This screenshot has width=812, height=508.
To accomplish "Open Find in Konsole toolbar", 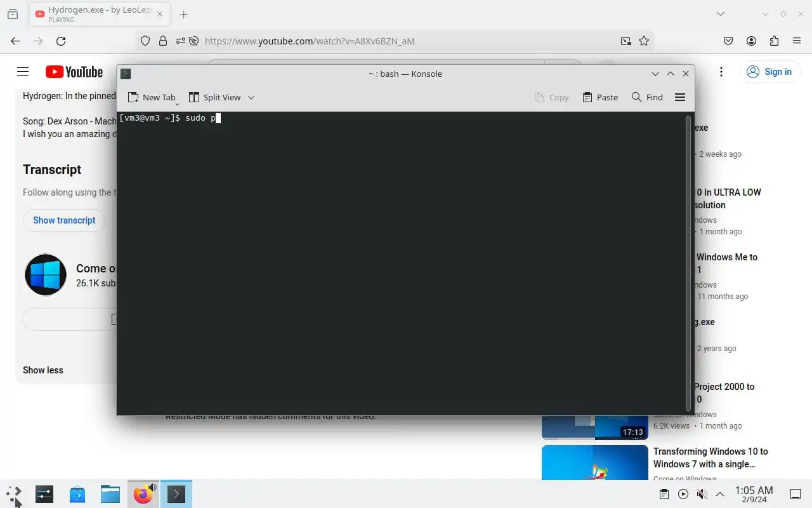I will point(647,97).
